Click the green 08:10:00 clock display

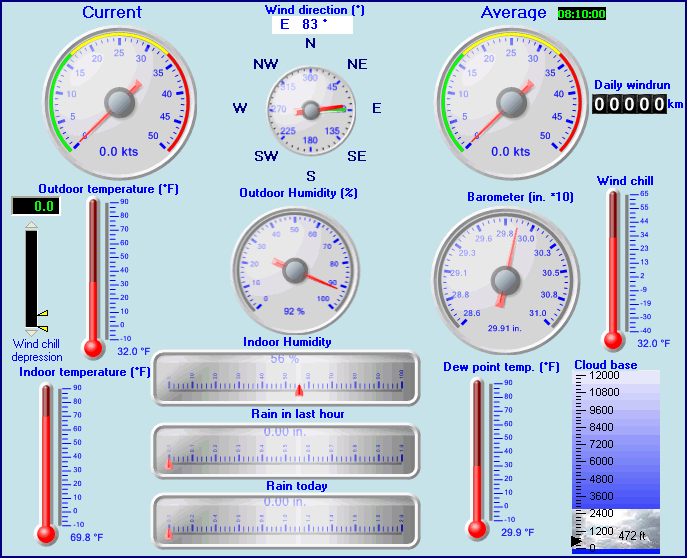582,14
